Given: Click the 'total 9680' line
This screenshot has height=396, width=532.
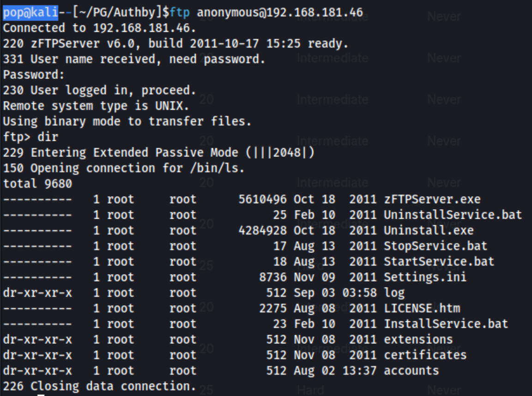Looking at the screenshot, I should [x=37, y=184].
